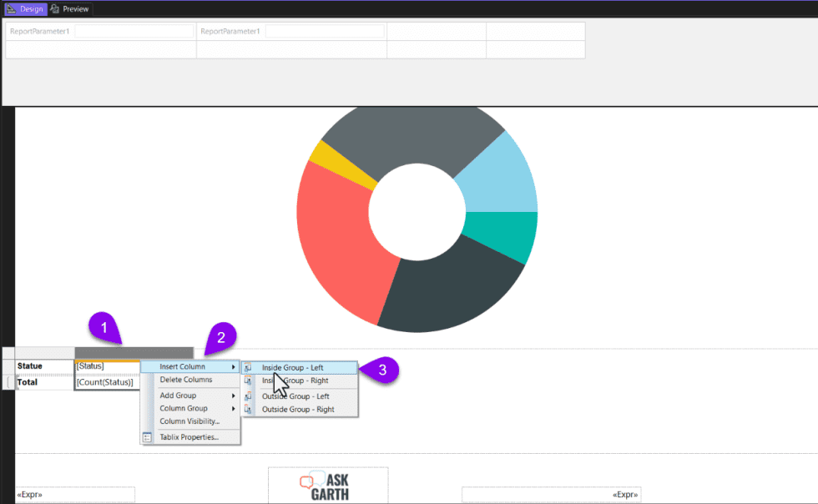Screen dimensions: 818x504
Task: Expand the Insert Column arrow
Action: tap(233, 367)
